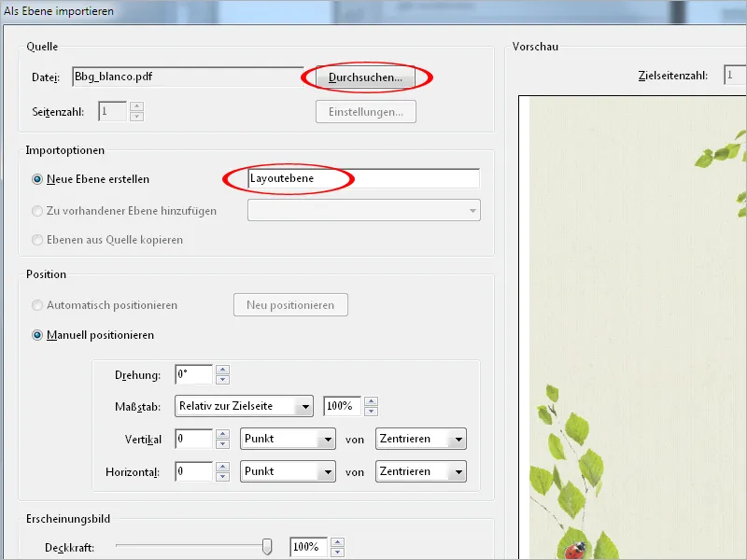
Task: Increase Horizontal offset with up arrow
Action: click(x=222, y=467)
